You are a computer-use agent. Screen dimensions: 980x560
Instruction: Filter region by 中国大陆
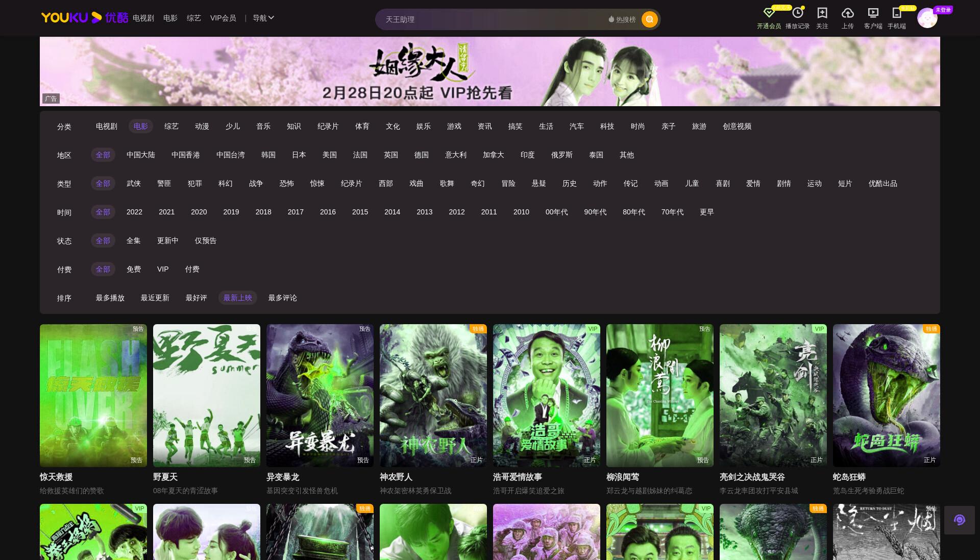pyautogui.click(x=141, y=155)
